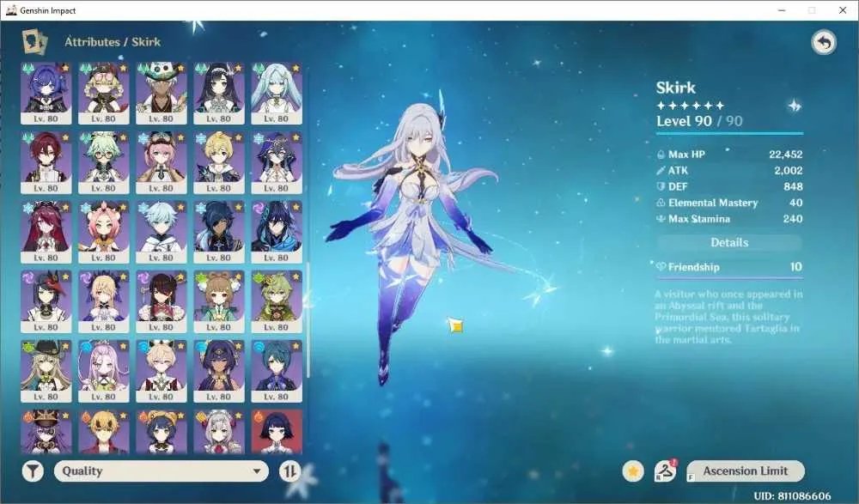Select Beidou's character card

pos(161,302)
